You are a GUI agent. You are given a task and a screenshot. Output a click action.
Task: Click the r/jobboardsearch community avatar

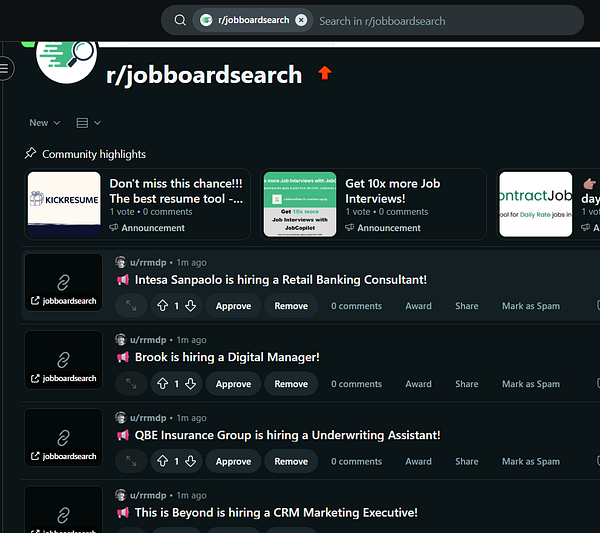coord(66,59)
